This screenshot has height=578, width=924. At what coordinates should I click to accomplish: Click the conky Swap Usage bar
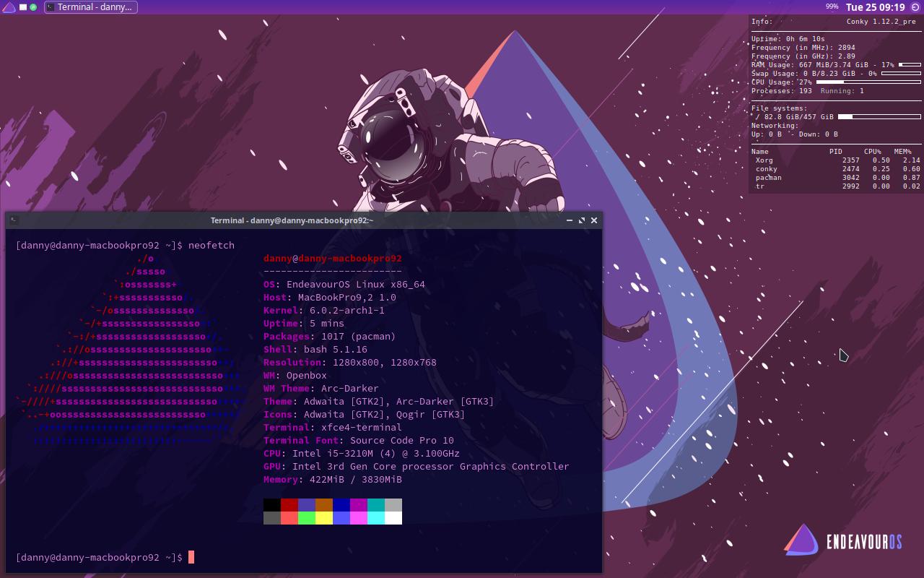point(901,73)
